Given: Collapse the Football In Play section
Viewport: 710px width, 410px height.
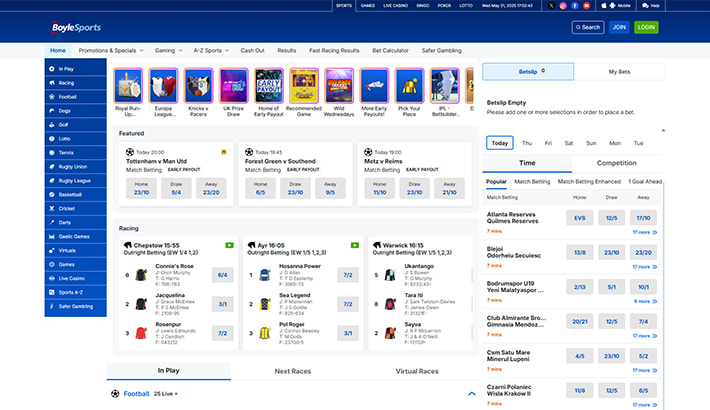Looking at the screenshot, I should point(472,394).
